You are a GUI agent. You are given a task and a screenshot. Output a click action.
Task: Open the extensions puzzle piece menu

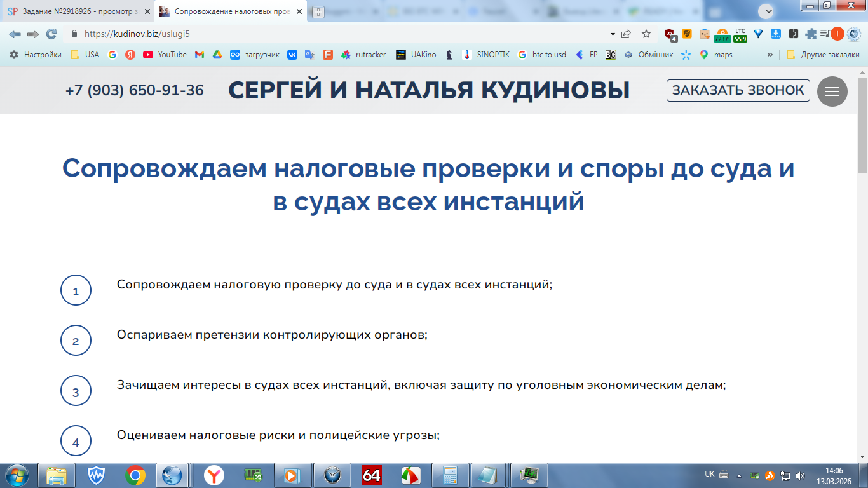point(811,34)
